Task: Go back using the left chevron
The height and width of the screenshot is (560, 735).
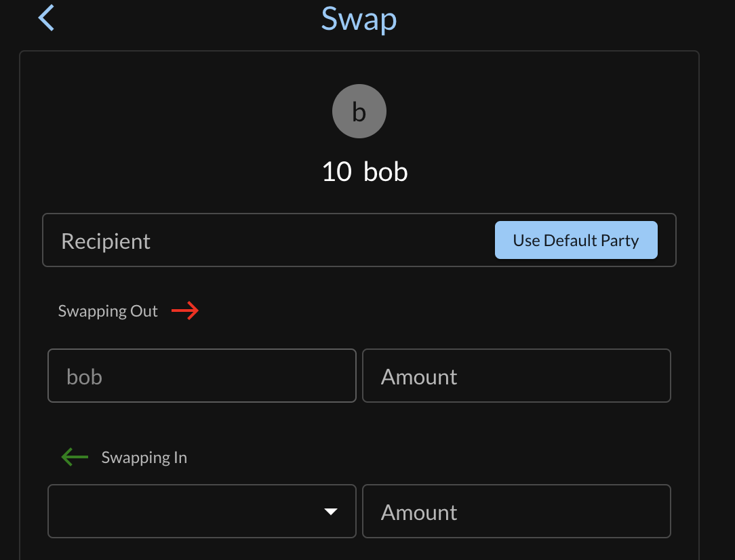Action: point(46,18)
